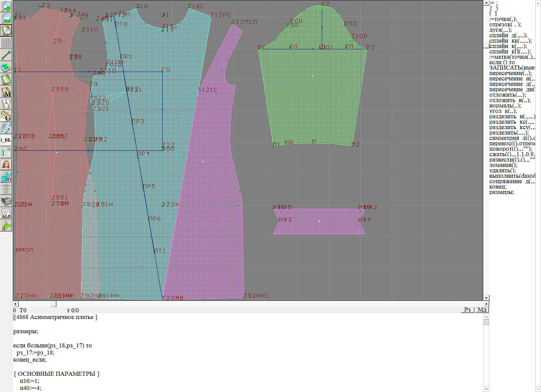541x392 pixels.
Task: Click the compass drawing tools icon
Action: 6,104
